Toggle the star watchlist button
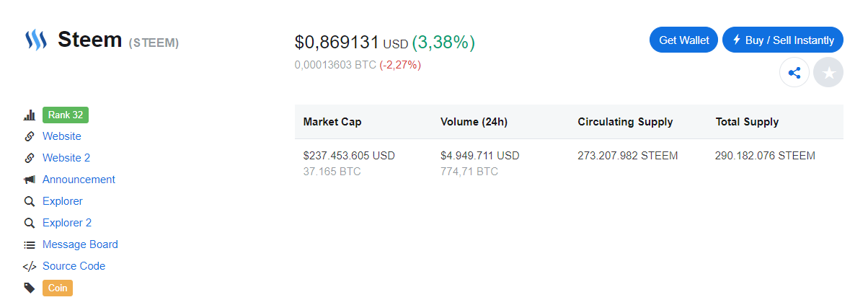This screenshot has width=868, height=305. point(828,73)
